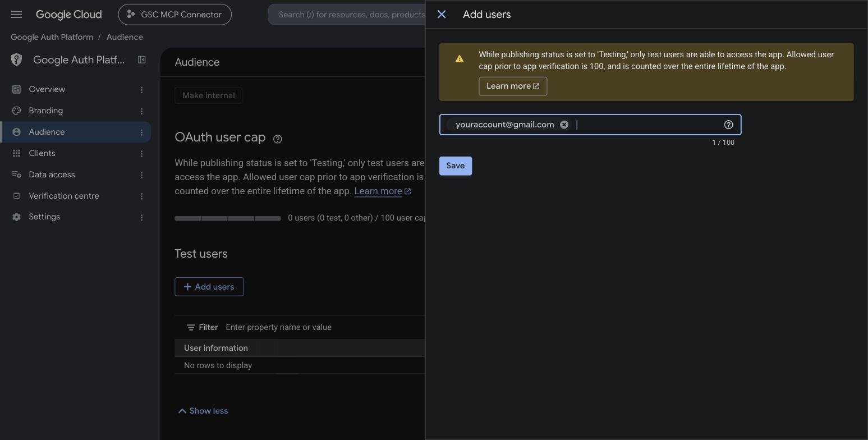Click the Add users button under Test users
868x440 pixels.
pos(209,287)
